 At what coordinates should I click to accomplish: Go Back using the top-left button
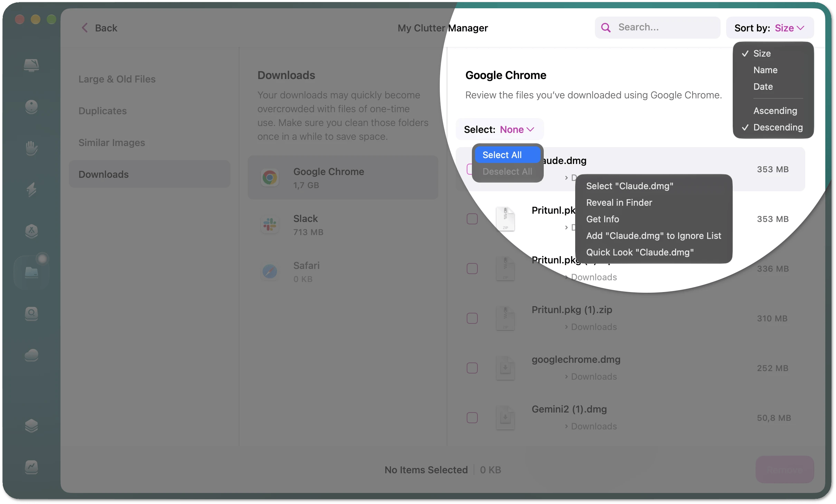point(99,28)
